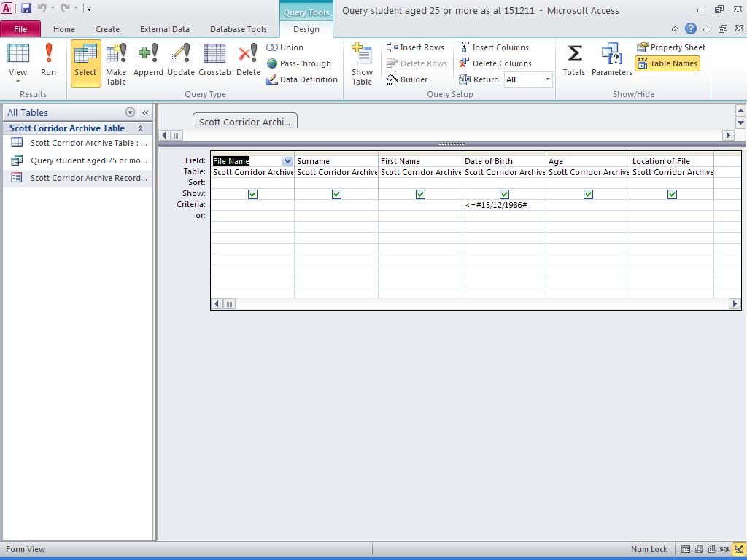Switch to Datasheet View in status bar
This screenshot has height=560, width=747.
pyautogui.click(x=686, y=549)
